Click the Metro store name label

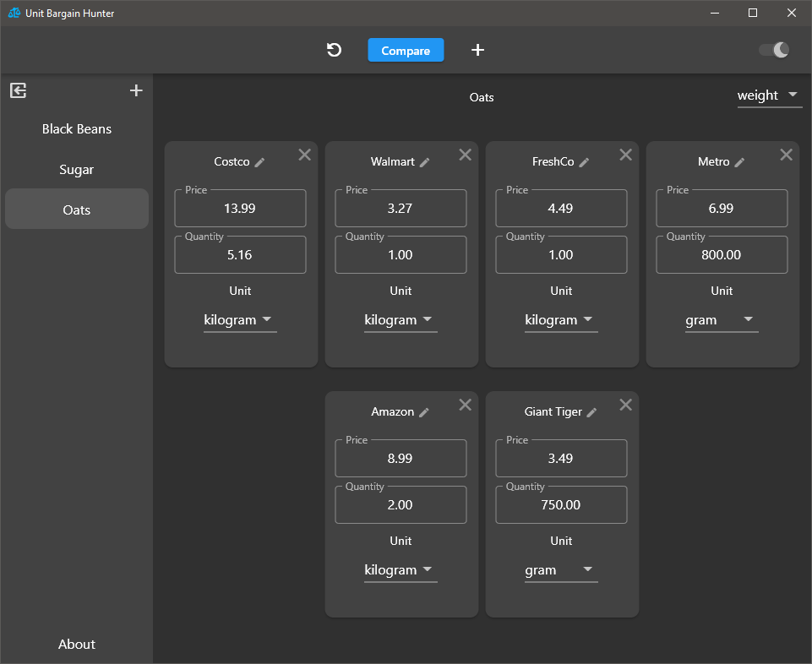714,161
